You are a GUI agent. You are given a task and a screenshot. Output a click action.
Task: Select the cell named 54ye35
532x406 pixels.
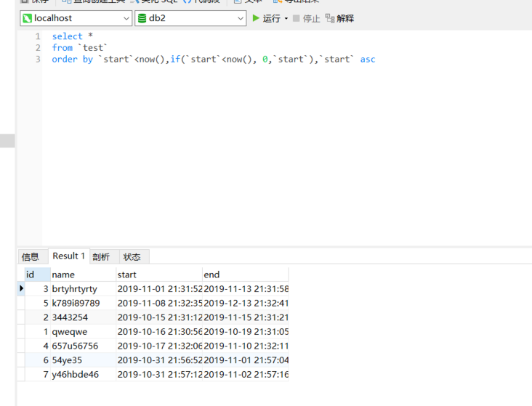point(83,360)
